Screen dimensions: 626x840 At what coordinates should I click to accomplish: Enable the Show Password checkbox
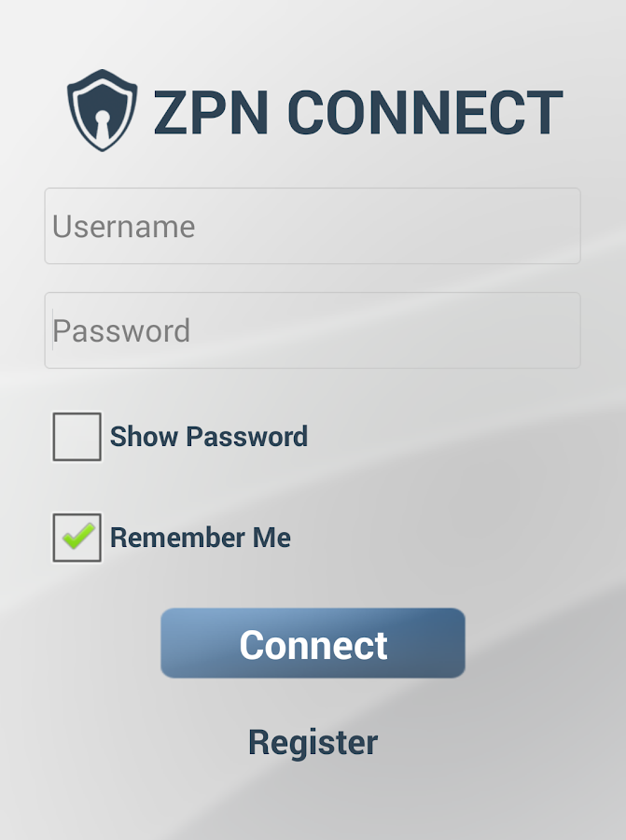(77, 437)
